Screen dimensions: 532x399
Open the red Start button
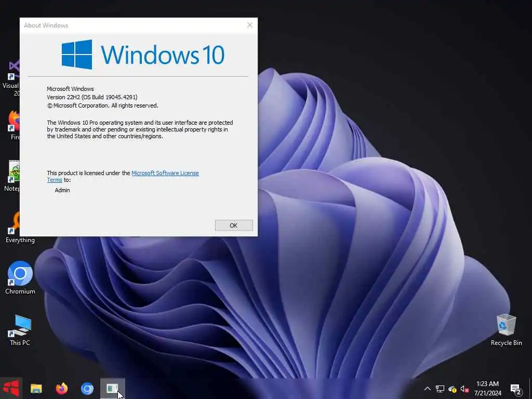(x=11, y=388)
